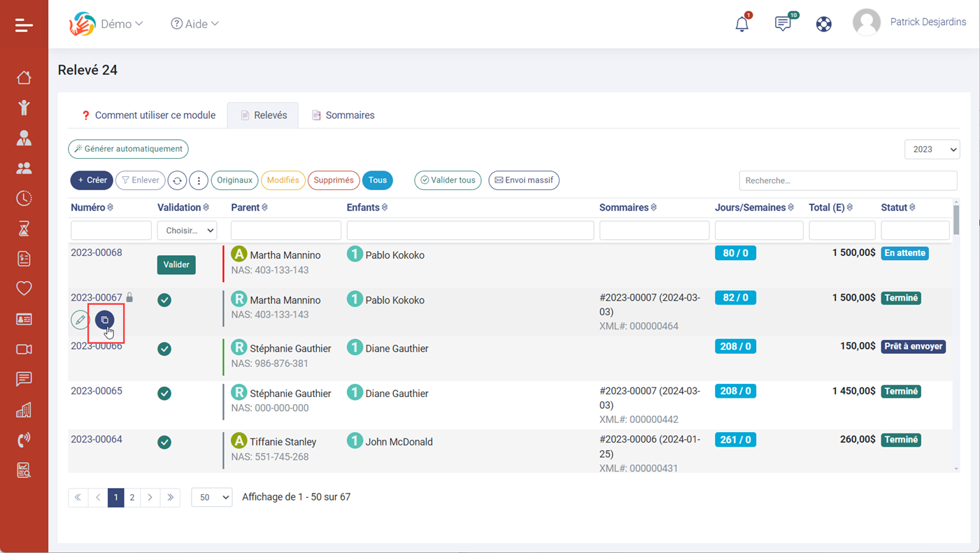Open the hourglass sidebar icon
Image resolution: width=980 pixels, height=553 pixels.
click(x=24, y=229)
